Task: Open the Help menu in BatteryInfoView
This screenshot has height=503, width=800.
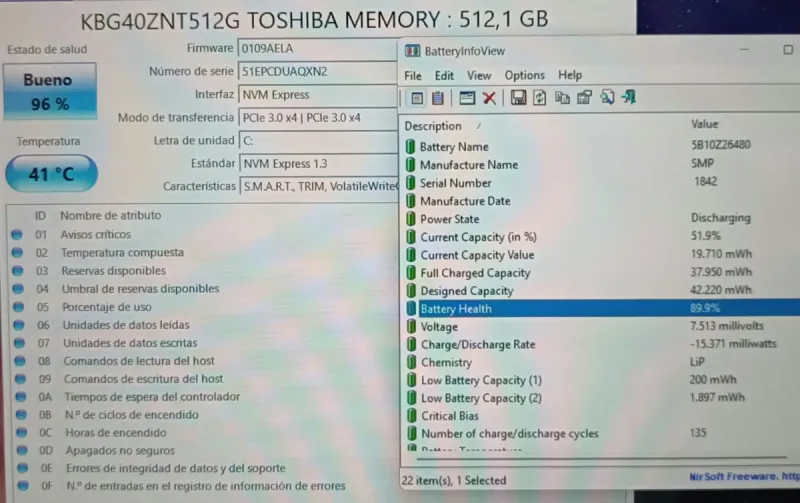Action: [570, 75]
